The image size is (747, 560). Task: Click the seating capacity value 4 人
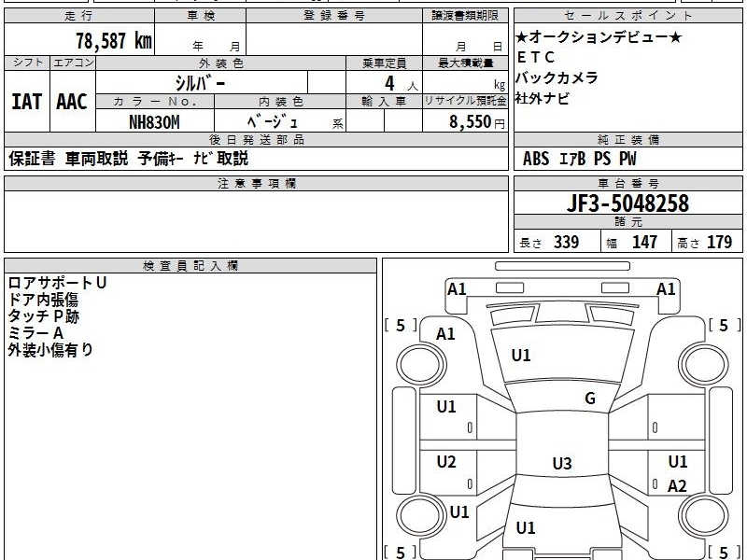[402, 84]
